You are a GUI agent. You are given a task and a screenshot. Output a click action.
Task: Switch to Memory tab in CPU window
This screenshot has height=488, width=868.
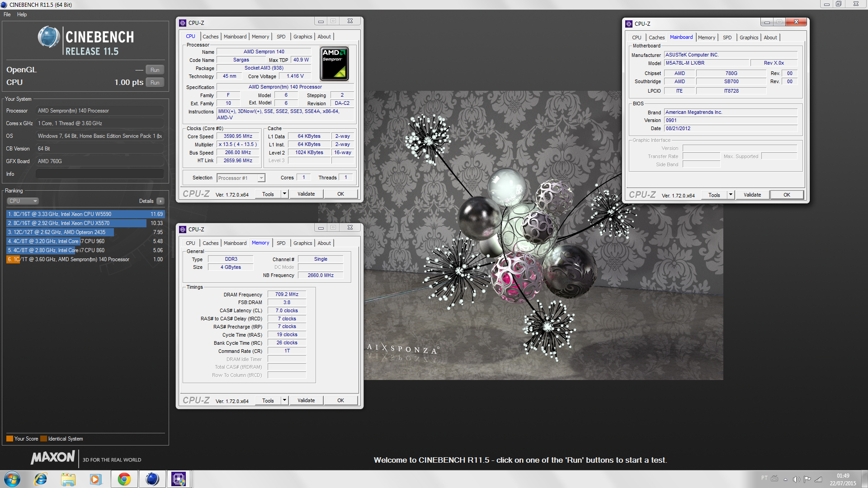[x=260, y=37]
